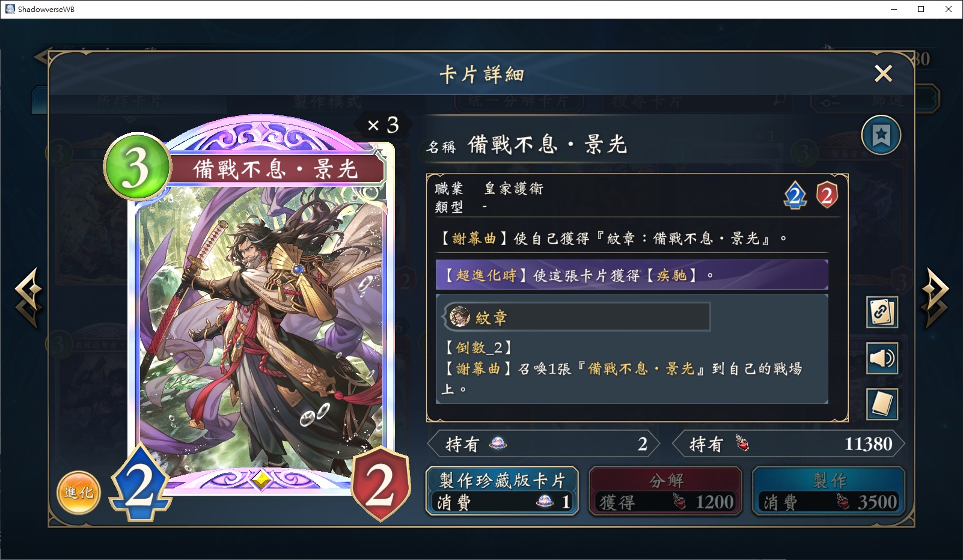Click the 製作 craft button
963x560 pixels.
(x=828, y=492)
